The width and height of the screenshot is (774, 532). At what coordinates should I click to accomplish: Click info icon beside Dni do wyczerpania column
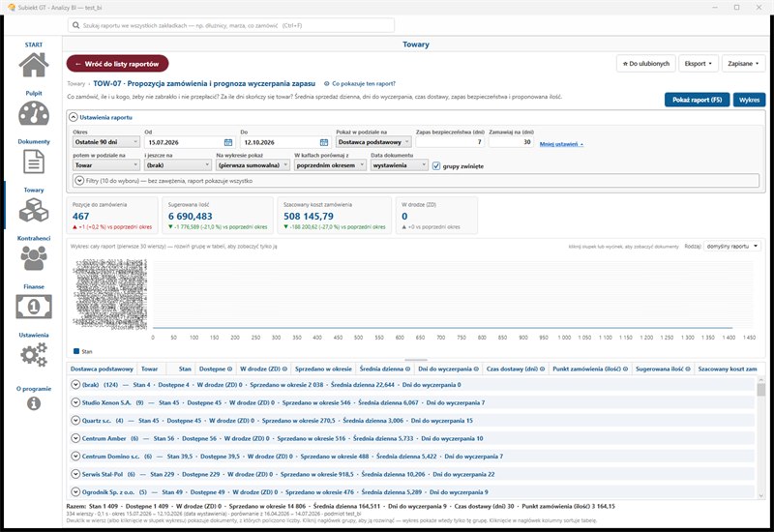(476, 369)
